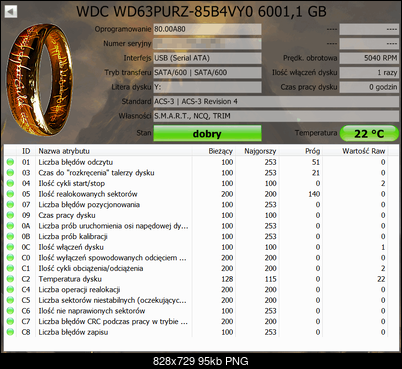Select row 'Liczba operacji realokacji'
This screenshot has width=402, height=369.
[201, 290]
